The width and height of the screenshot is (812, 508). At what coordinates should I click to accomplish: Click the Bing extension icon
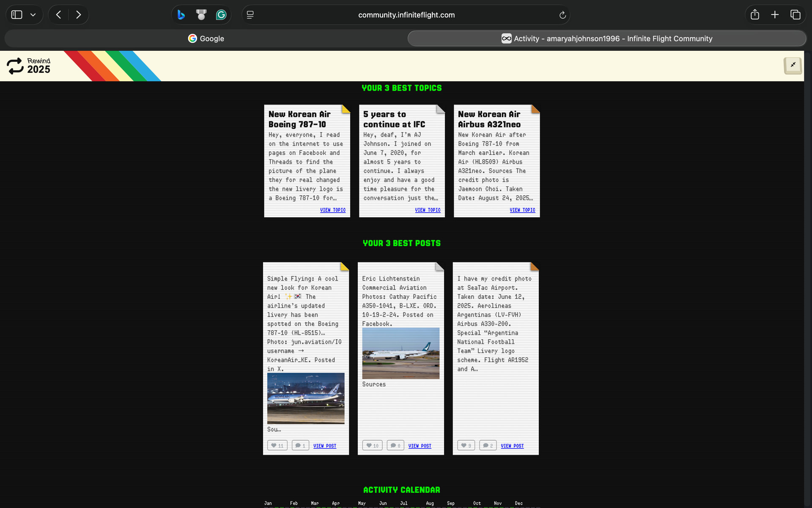pos(181,15)
